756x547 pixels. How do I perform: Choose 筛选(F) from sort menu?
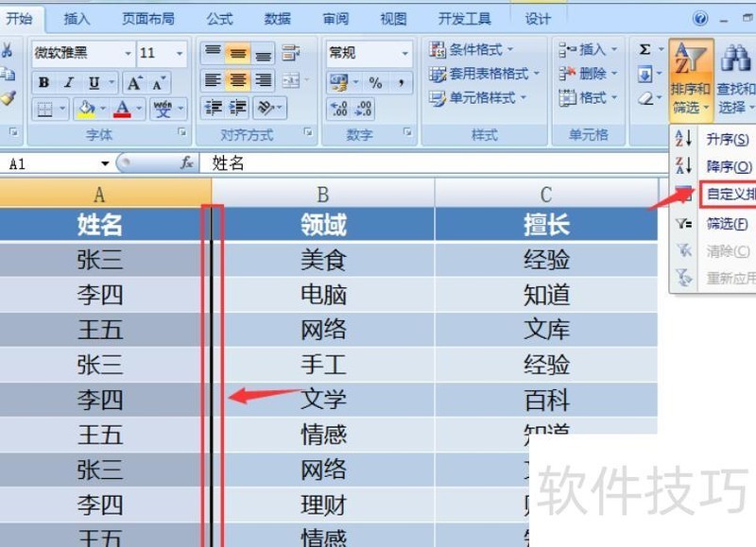coord(713,223)
